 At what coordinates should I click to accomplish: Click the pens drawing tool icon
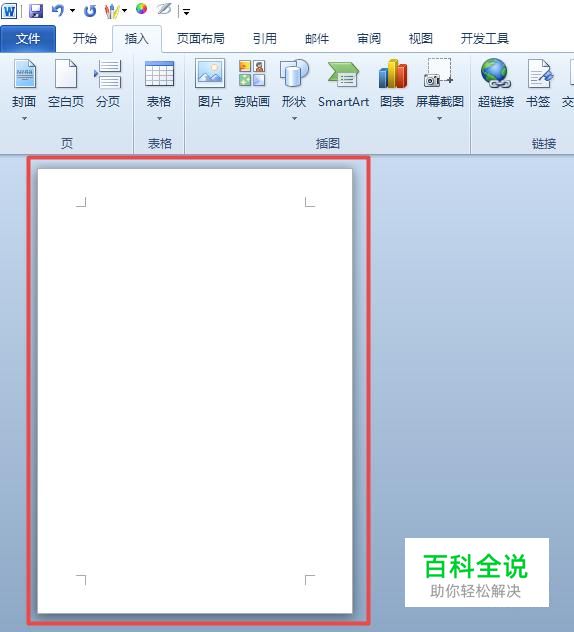[x=112, y=11]
